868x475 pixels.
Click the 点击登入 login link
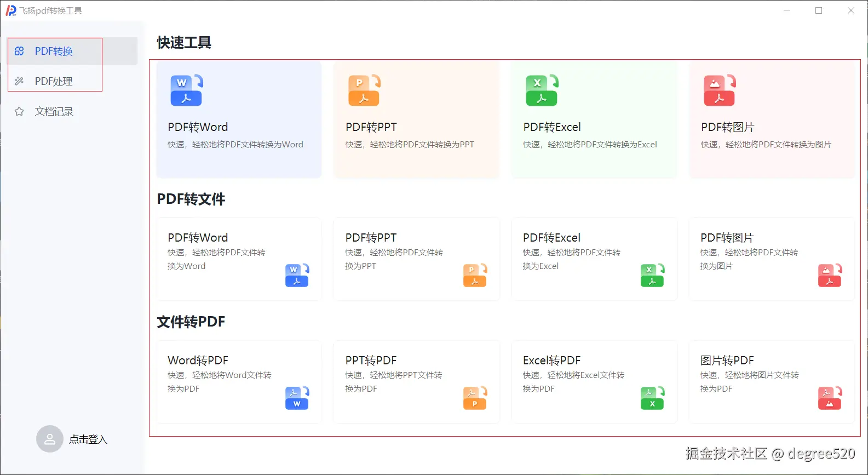(x=88, y=439)
